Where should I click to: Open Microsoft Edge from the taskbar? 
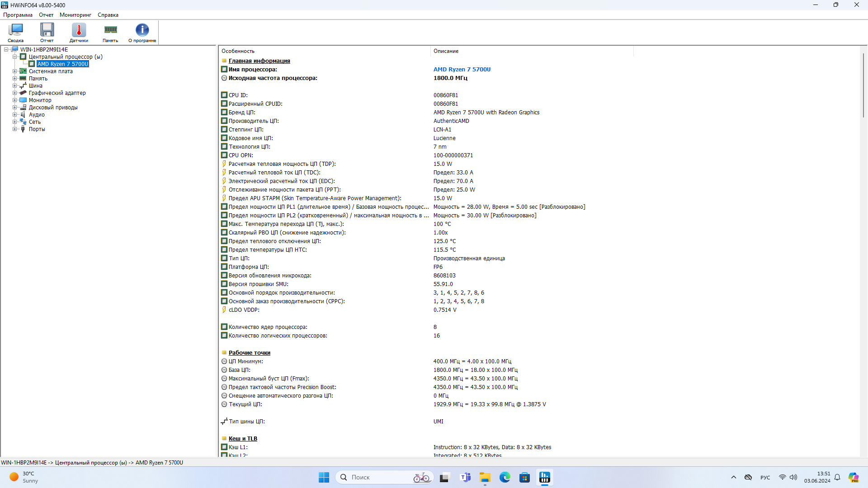505,477
